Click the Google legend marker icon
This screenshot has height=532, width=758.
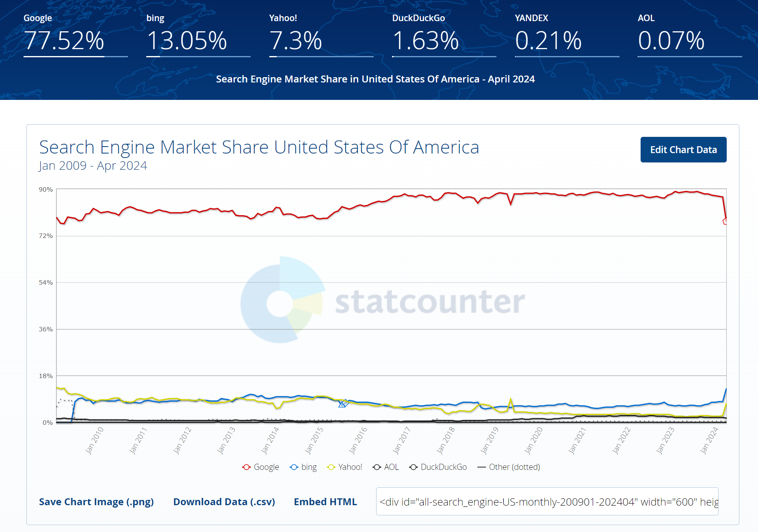click(246, 467)
